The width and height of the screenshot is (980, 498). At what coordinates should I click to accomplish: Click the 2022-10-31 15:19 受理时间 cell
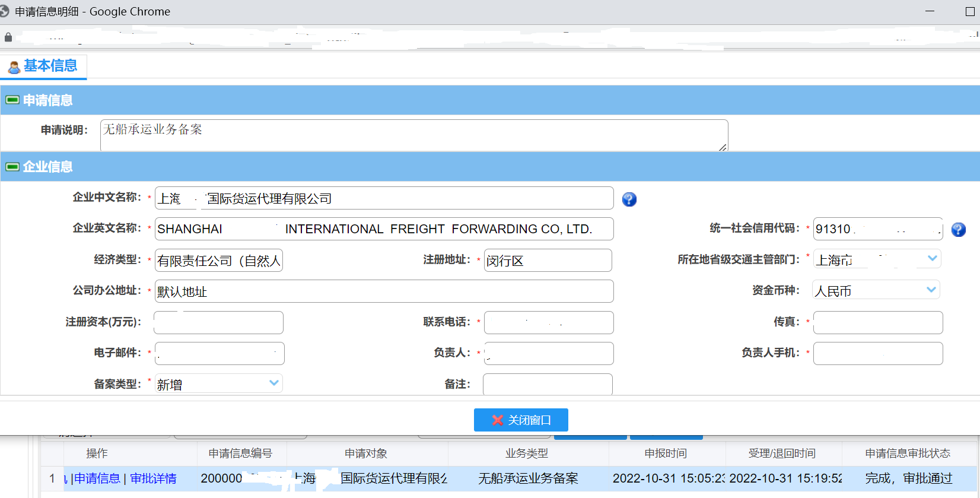click(784, 478)
